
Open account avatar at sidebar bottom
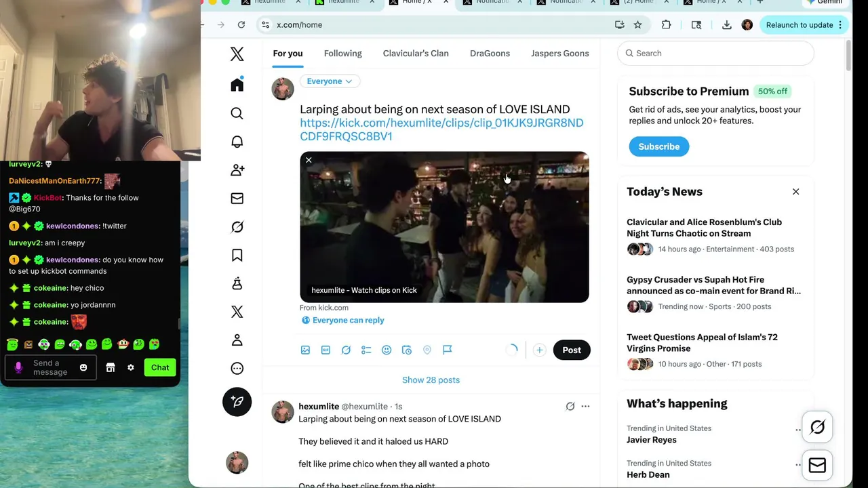click(x=237, y=463)
